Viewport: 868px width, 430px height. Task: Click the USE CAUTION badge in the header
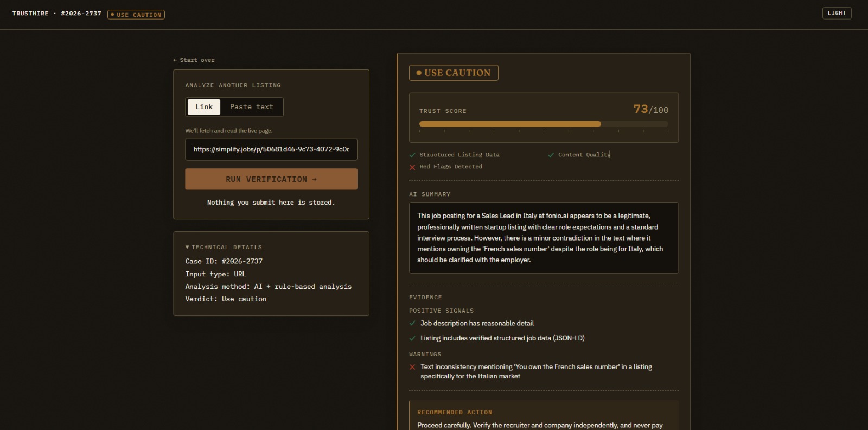coord(136,15)
